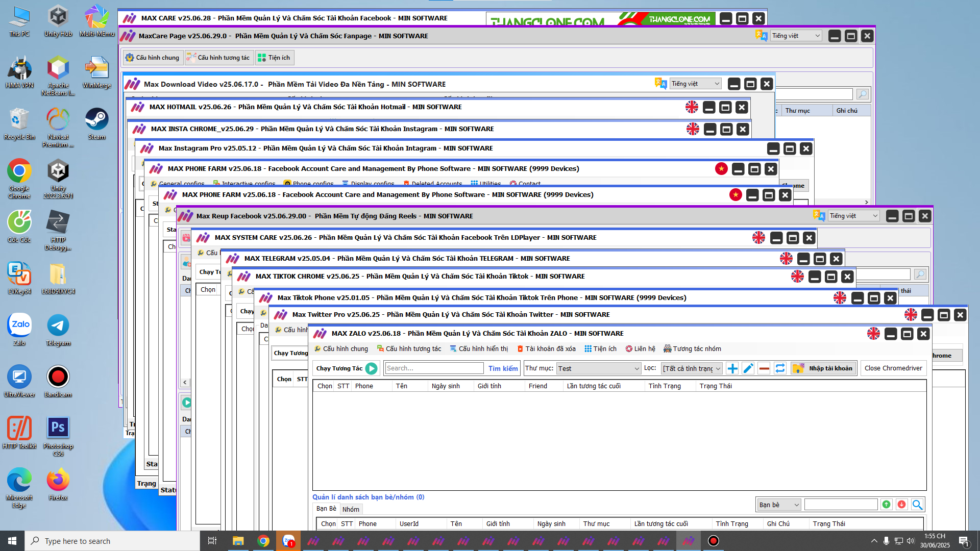Click UK flag icon in MAX SYSTEM CARE window
This screenshot has height=551, width=980.
(x=758, y=238)
